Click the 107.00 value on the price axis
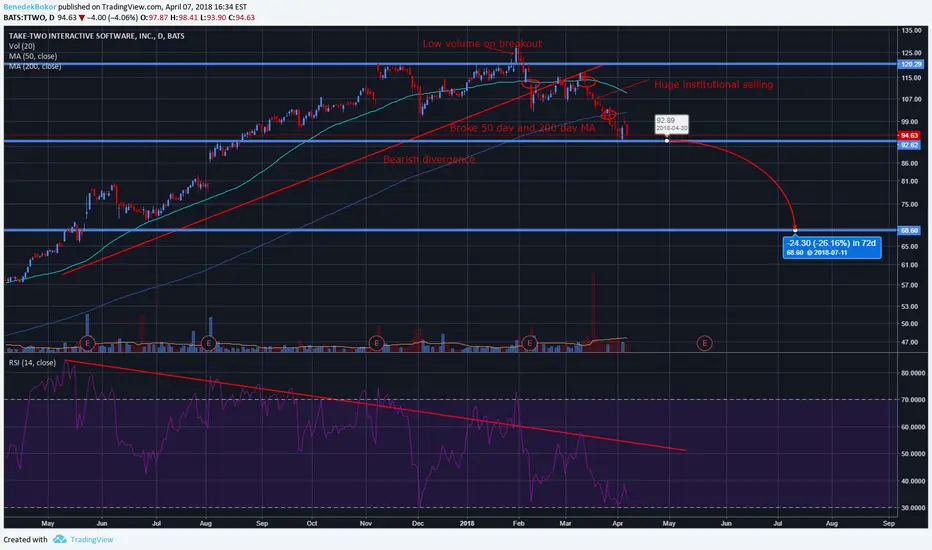Screen dimensions: 932x550 (911, 99)
